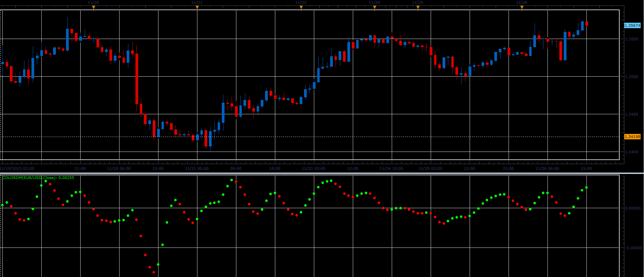Image resolution: width=644 pixels, height=277 pixels.
Task: Click the 11/20 day separator marker
Action: coord(93,7)
